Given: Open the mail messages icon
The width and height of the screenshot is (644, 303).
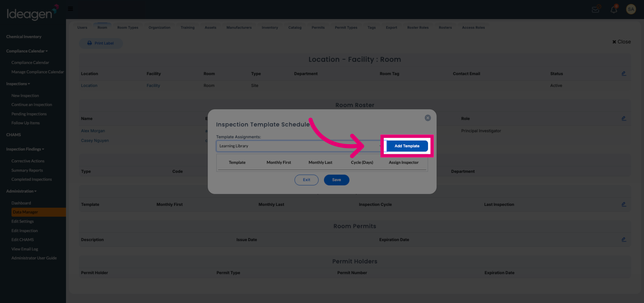Looking at the screenshot, I should 596,9.
